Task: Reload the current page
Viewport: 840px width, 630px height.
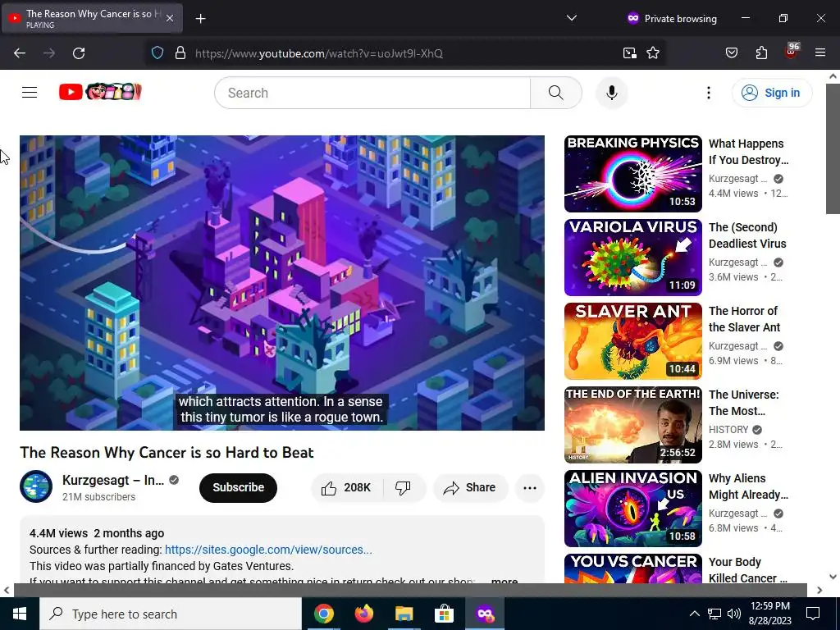Action: coord(79,53)
